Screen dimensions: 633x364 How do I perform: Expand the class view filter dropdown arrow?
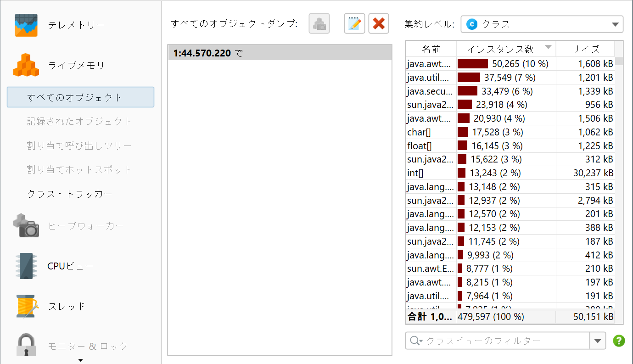(597, 341)
